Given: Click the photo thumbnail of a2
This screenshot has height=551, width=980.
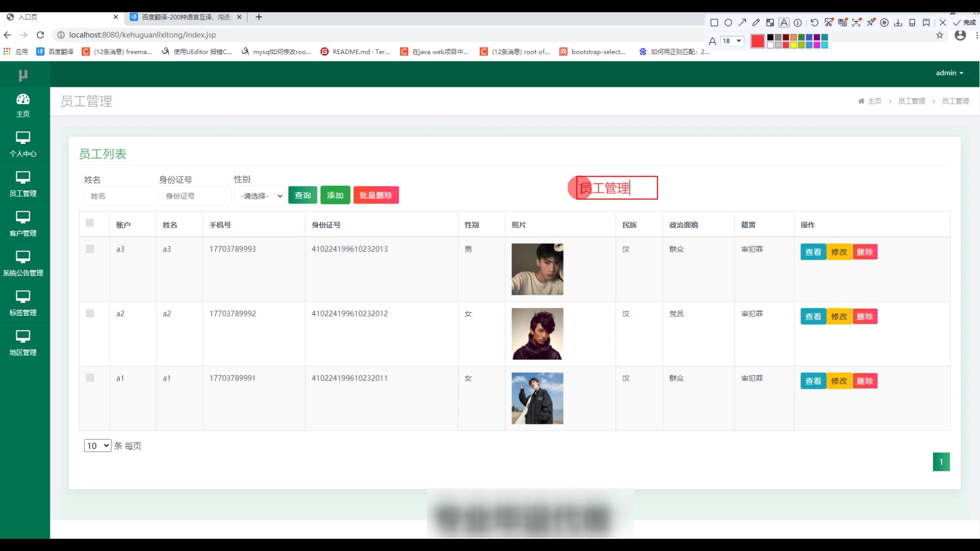Looking at the screenshot, I should point(537,334).
